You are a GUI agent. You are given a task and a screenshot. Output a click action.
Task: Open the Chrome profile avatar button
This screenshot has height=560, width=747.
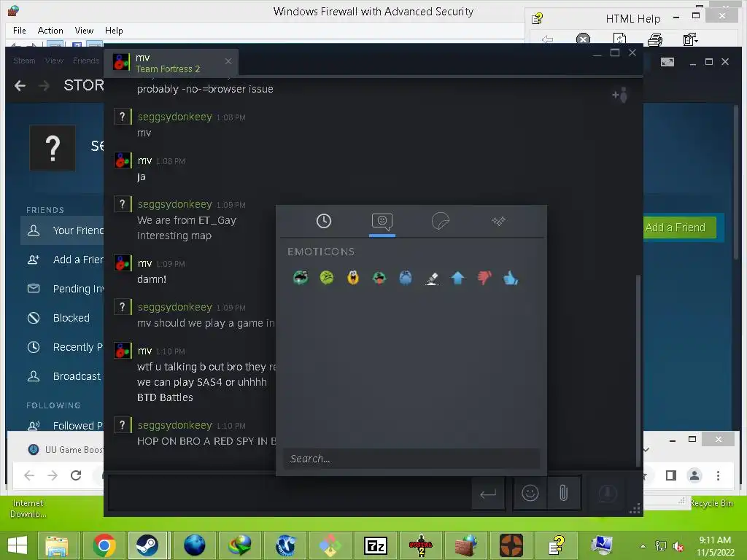[x=694, y=475]
